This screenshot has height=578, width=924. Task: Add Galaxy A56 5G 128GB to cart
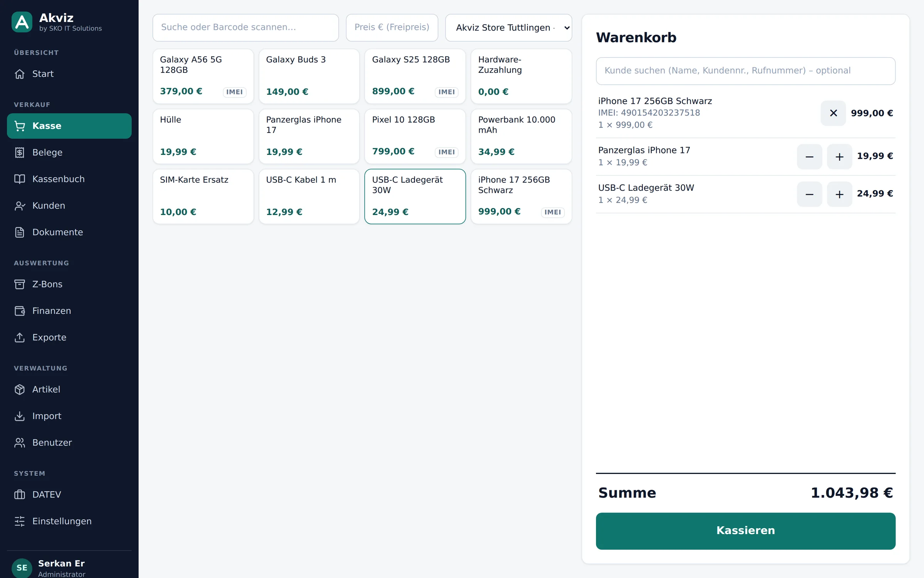(203, 76)
